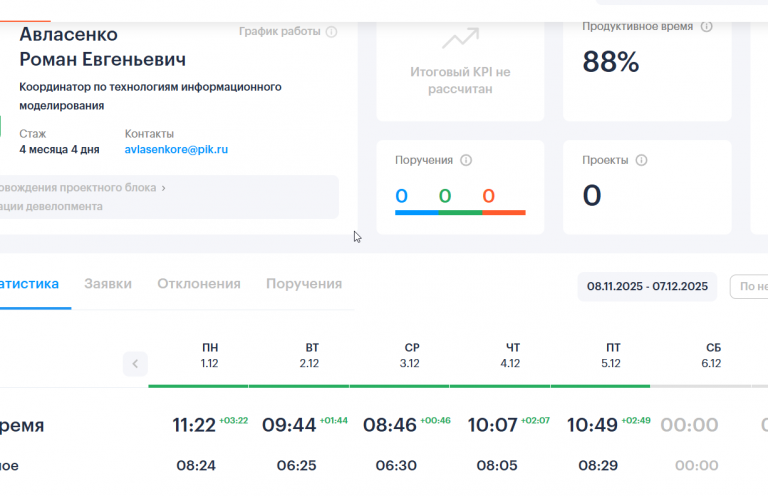Open email link avlasenkore@pik.ru

[176, 149]
